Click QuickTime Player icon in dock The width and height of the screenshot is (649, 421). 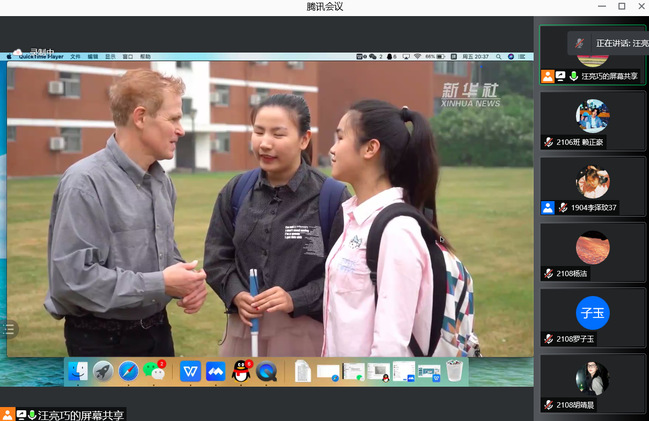click(x=267, y=371)
